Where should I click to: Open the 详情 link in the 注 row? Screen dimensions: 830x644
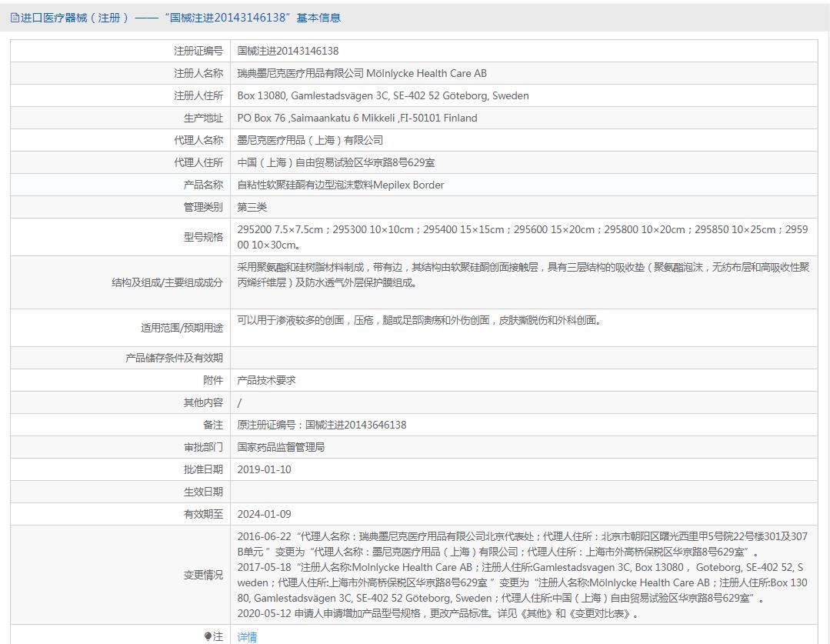[247, 636]
